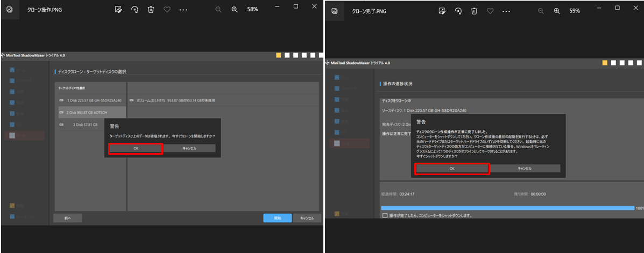Open See more menu in クローン操作.PNG window
The image size is (644, 253).
(x=183, y=10)
